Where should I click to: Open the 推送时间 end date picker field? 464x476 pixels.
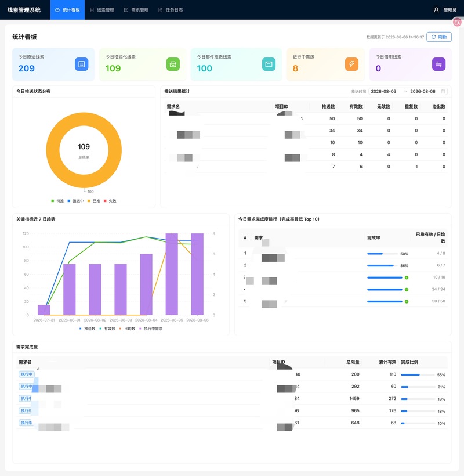pyautogui.click(x=423, y=91)
